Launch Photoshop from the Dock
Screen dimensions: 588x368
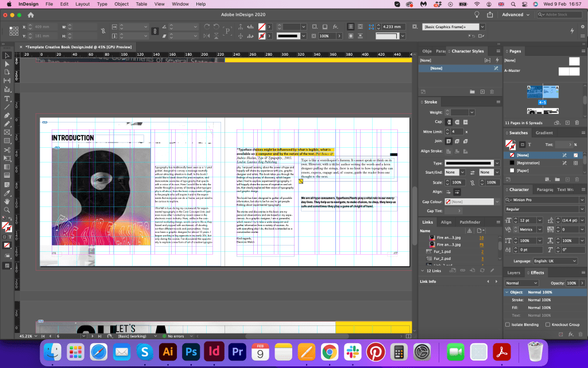[191, 351]
